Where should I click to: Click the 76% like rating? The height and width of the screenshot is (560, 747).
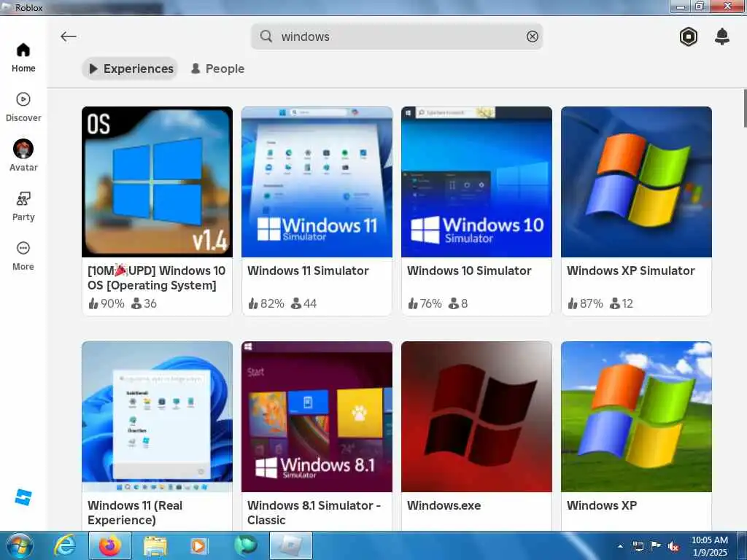pyautogui.click(x=425, y=303)
